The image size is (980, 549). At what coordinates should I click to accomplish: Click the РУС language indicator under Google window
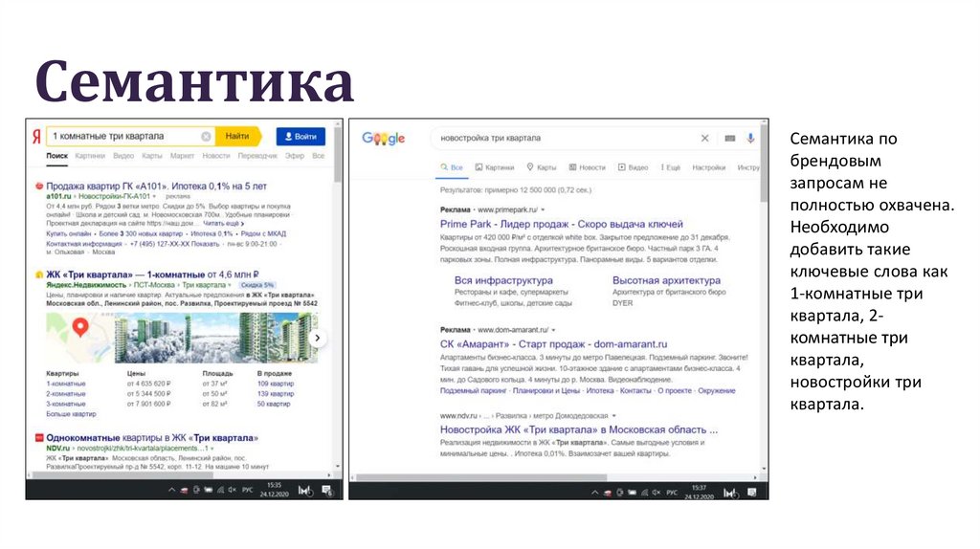672,493
